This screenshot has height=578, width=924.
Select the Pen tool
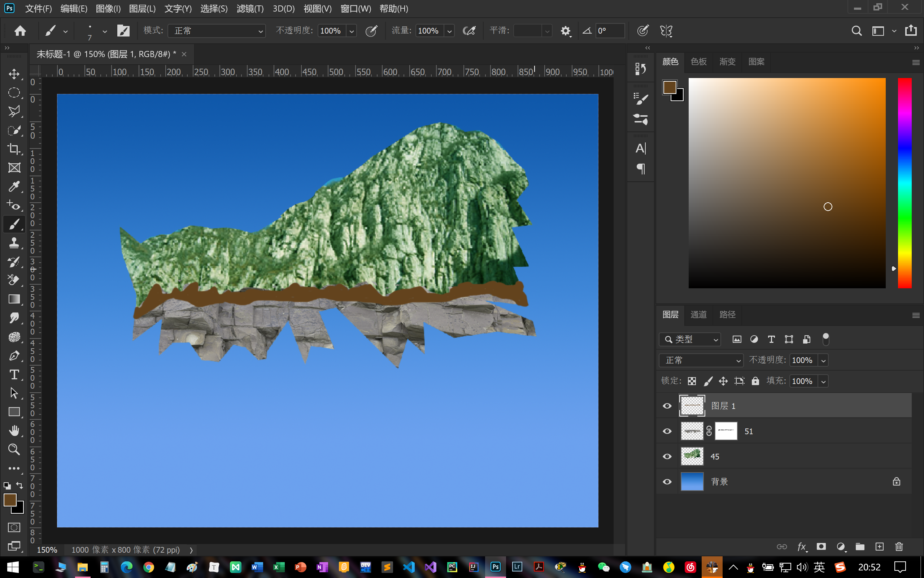coord(14,355)
